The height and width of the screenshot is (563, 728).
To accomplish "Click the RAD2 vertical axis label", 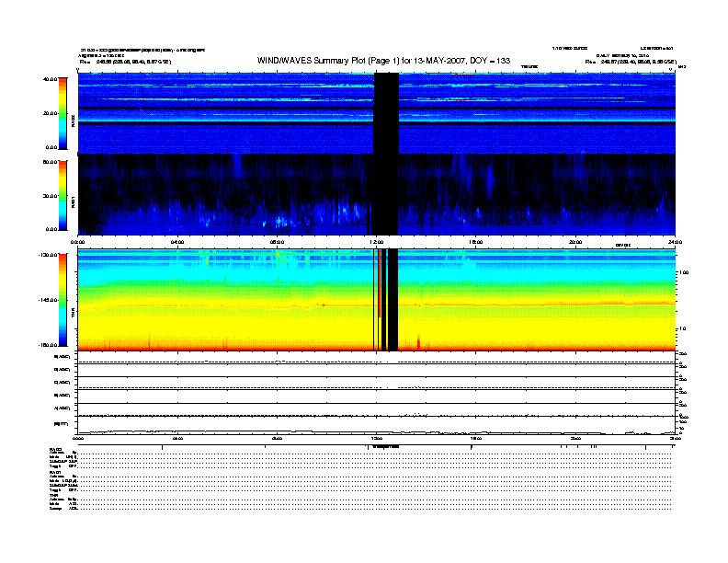I will 73,121.
